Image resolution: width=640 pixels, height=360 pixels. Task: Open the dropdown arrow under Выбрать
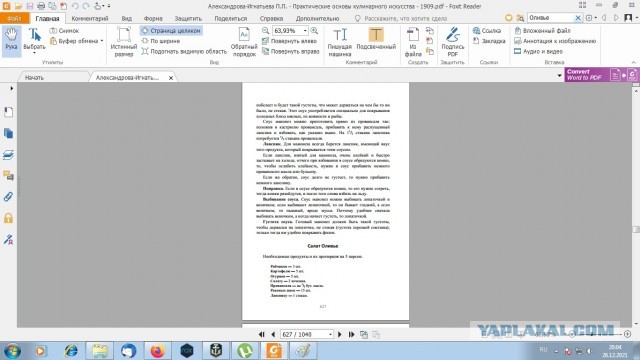(x=34, y=53)
